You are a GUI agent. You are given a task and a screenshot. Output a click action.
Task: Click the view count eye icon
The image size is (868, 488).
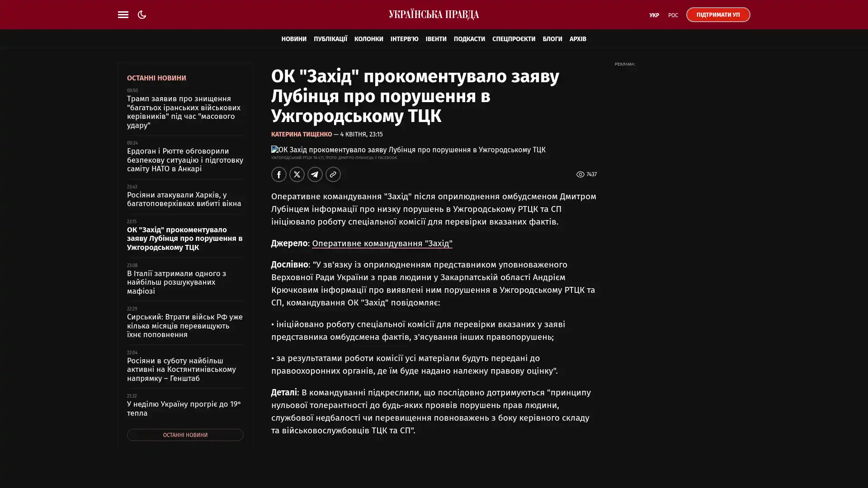[580, 174]
